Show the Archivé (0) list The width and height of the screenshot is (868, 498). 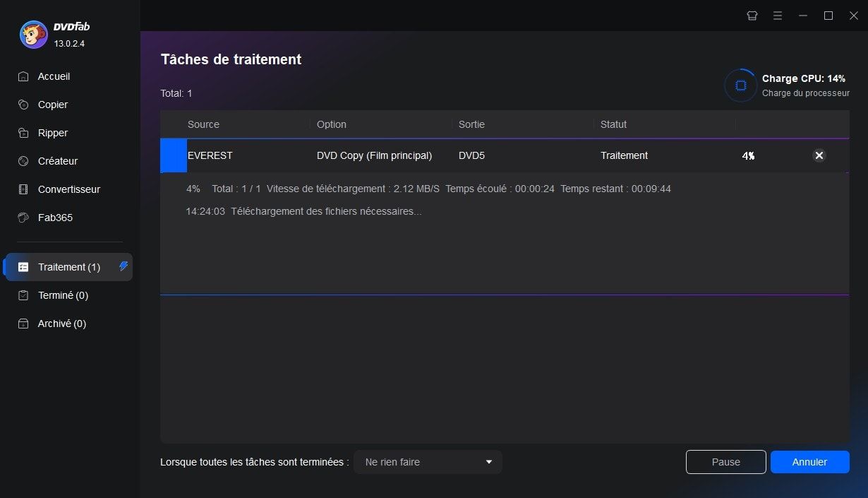(68, 324)
